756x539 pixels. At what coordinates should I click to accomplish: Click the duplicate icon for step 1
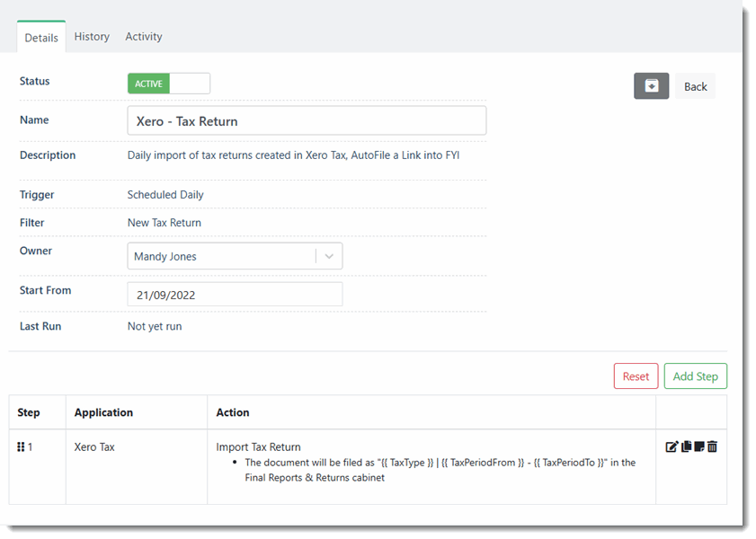point(687,446)
